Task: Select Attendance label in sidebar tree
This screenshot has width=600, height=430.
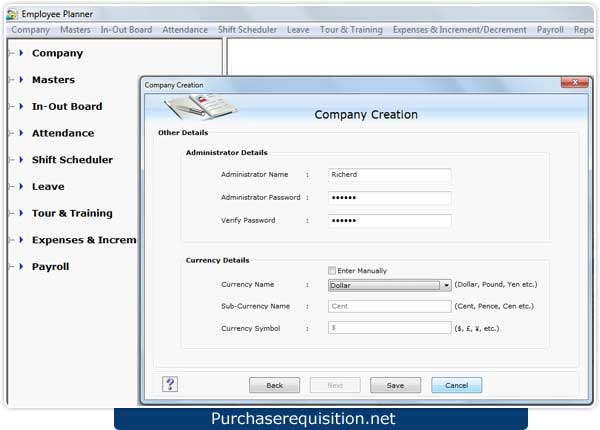Action: point(63,134)
